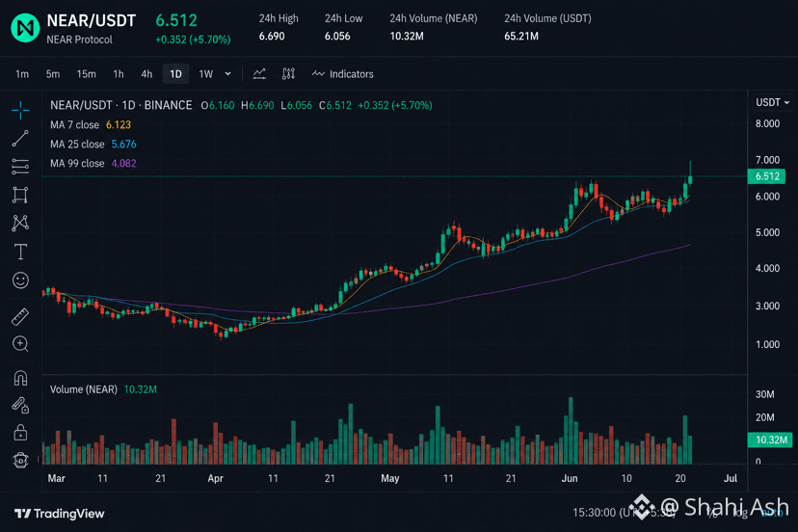
Task: Open the Fibonacci horizontal lines tool
Action: pyautogui.click(x=20, y=167)
